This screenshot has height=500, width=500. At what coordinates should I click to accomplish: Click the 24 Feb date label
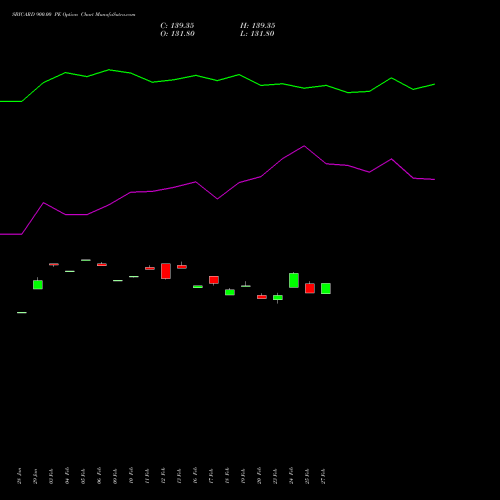pos(291,476)
